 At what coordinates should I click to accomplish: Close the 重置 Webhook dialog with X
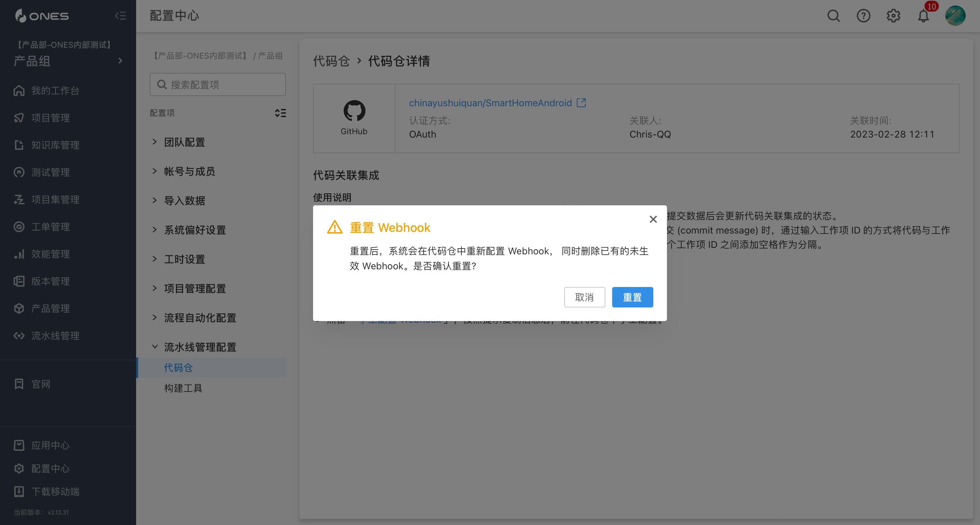point(653,219)
